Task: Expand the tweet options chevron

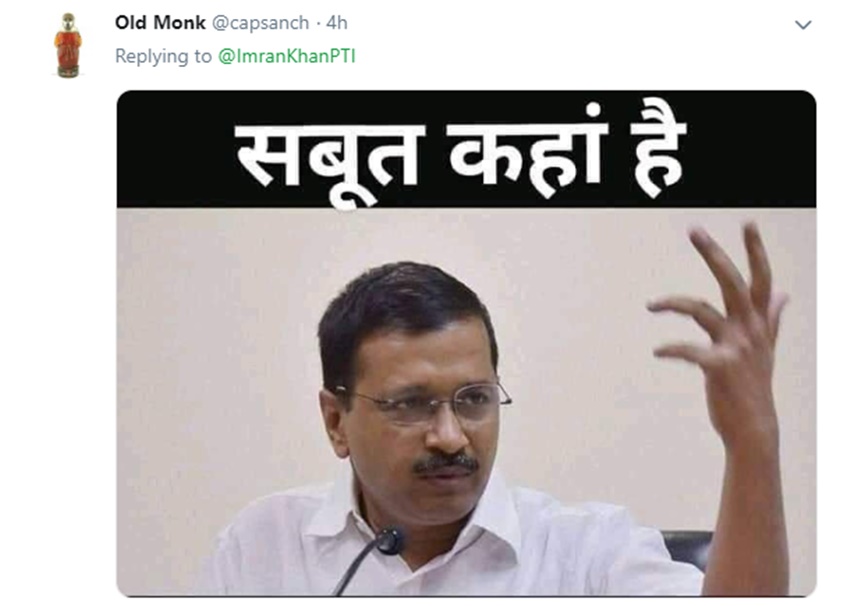Action: click(x=803, y=25)
